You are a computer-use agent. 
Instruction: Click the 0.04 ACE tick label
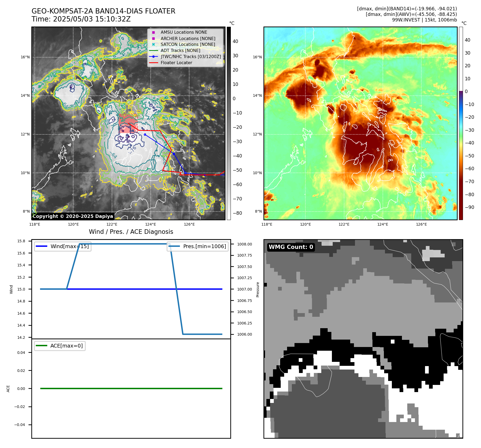point(21,353)
